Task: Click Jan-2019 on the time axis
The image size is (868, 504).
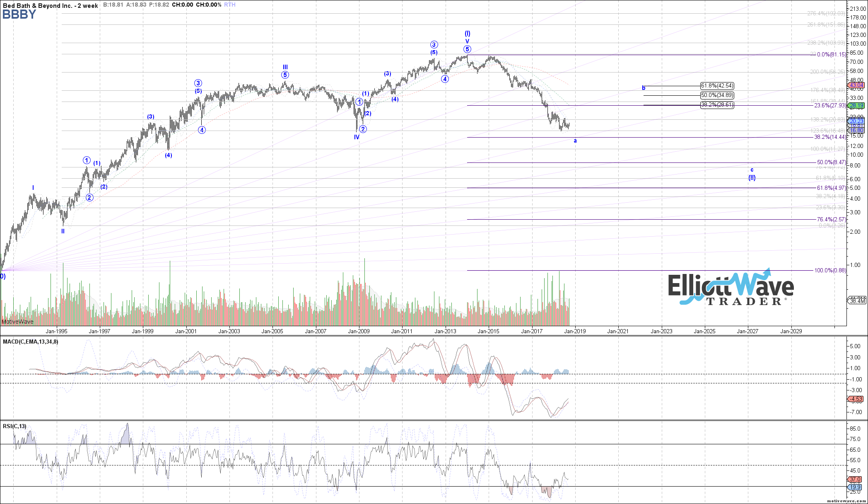Action: [x=575, y=331]
